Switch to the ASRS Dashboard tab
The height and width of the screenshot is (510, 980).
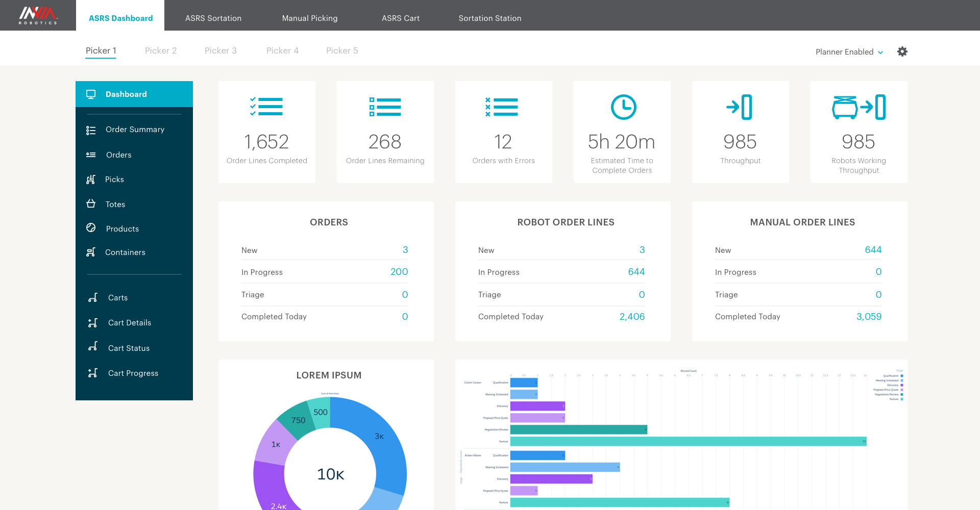(x=120, y=18)
